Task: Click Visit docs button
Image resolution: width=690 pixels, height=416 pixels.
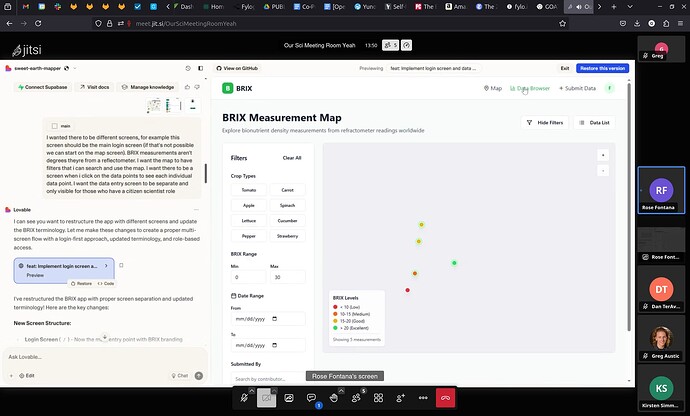Action: (x=95, y=87)
